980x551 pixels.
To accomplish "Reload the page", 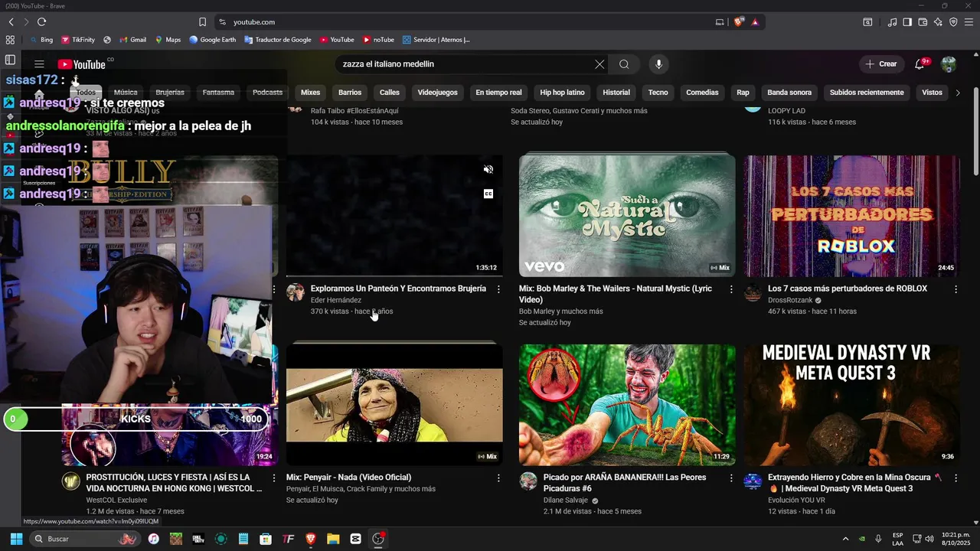I will click(x=41, y=22).
